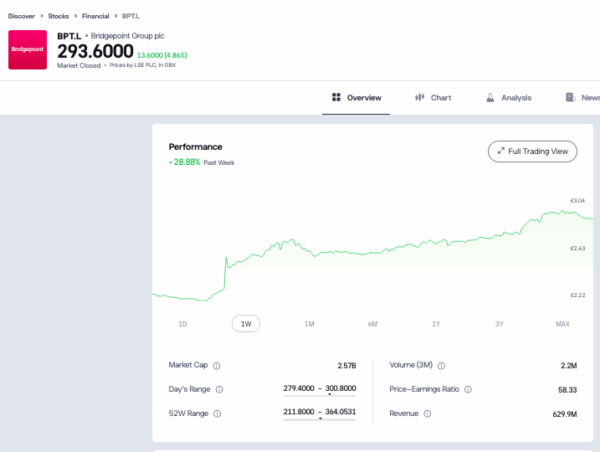This screenshot has height=452, width=600.
Task: Click the Bridgepoint Group plc company name
Action: 127,36
